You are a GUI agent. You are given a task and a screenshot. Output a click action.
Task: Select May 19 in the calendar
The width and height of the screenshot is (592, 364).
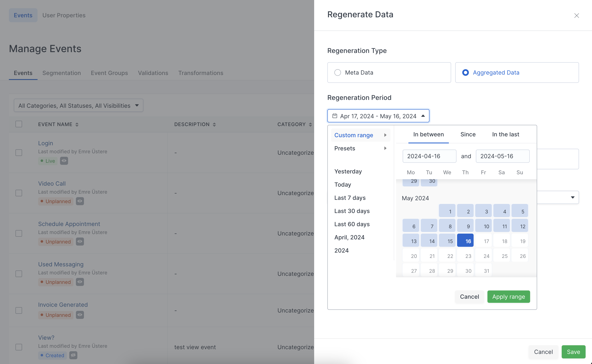(520, 240)
